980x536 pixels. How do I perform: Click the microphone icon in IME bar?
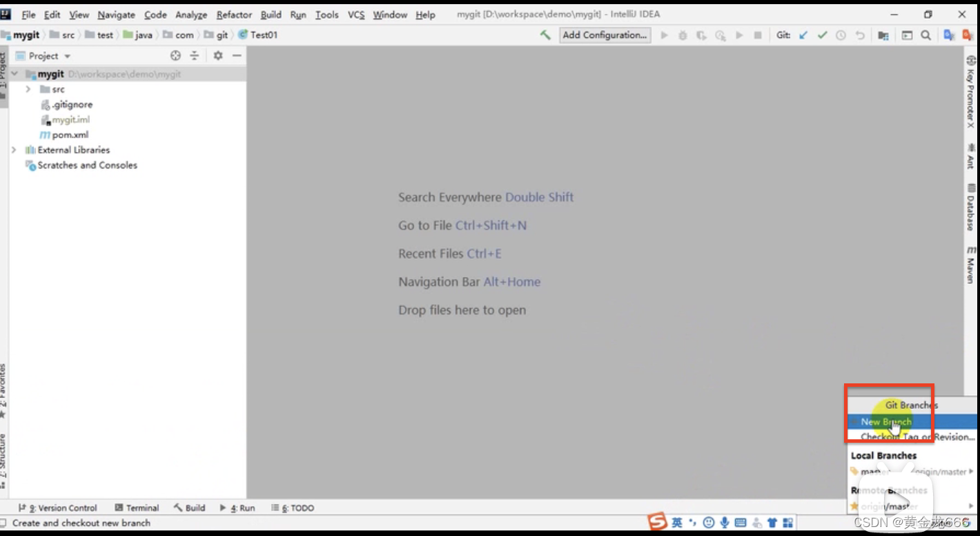[725, 523]
